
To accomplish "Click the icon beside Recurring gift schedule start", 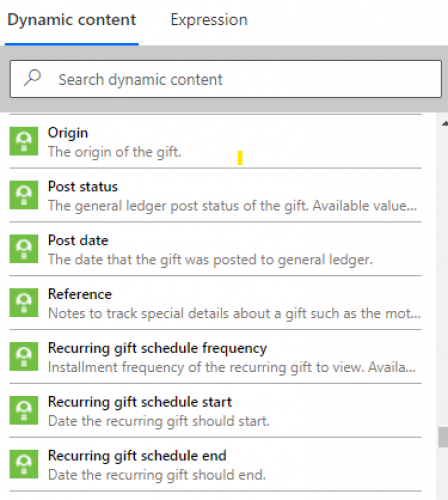I will coord(24,410).
